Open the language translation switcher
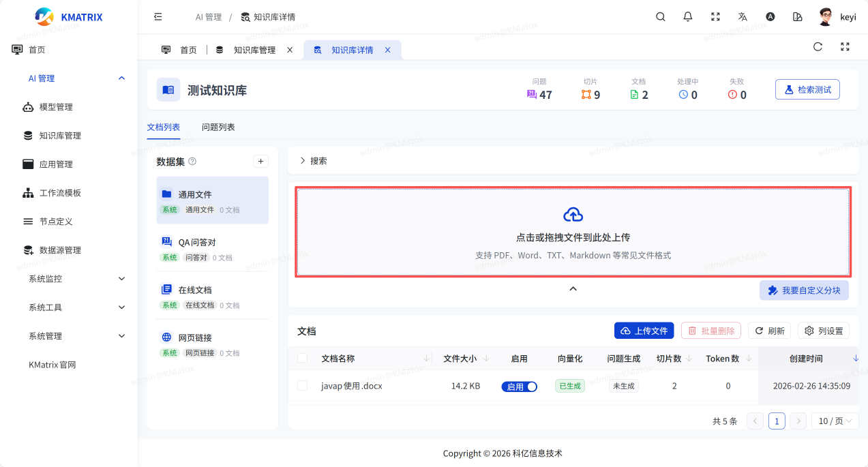The height and width of the screenshot is (467, 868). point(743,17)
